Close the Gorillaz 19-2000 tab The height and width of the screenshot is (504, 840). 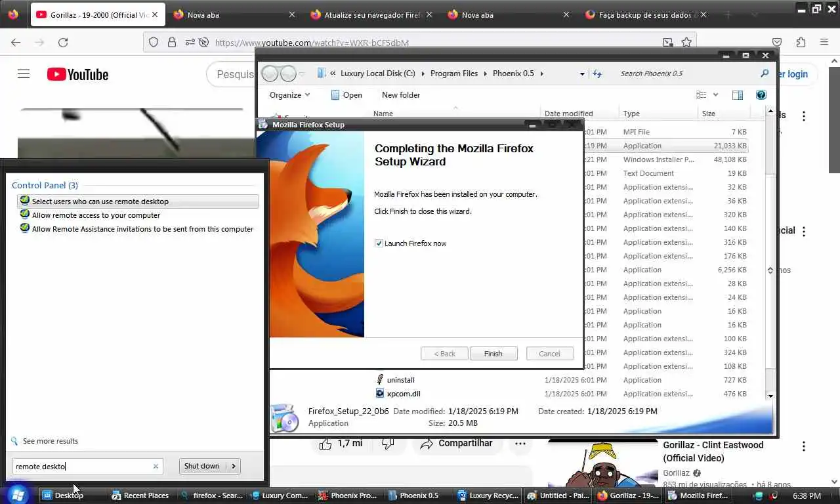(156, 14)
